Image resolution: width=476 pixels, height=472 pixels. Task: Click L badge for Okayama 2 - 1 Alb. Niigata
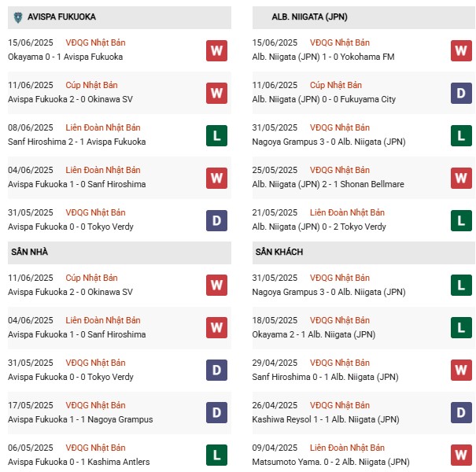(461, 327)
